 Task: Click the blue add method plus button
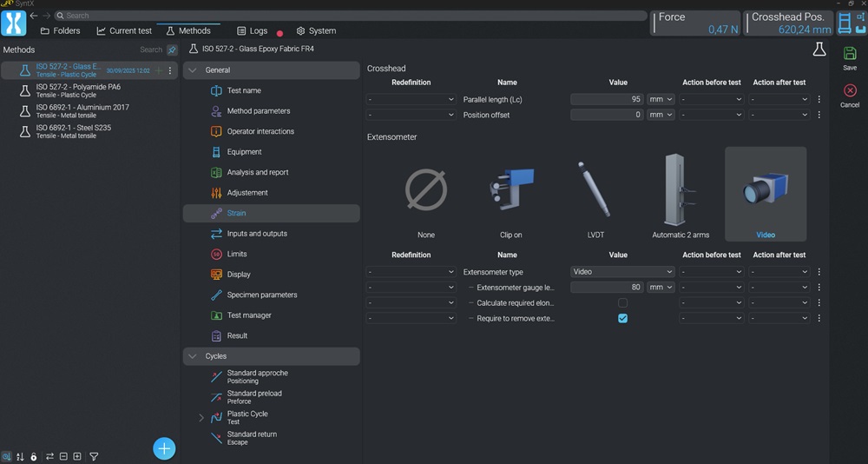click(x=164, y=448)
